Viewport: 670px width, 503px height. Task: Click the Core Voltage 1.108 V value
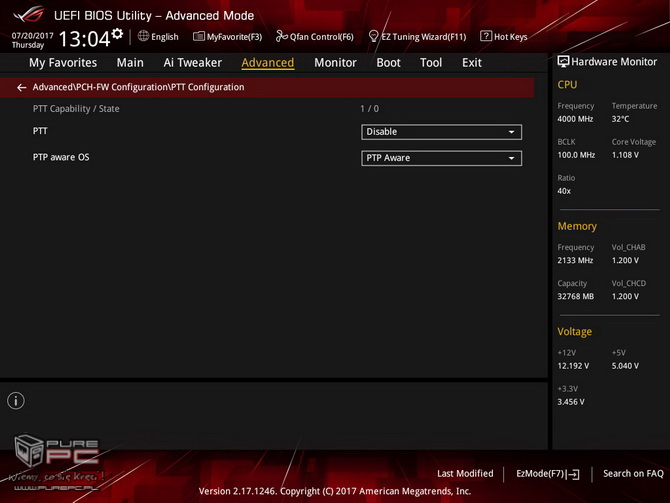625,155
